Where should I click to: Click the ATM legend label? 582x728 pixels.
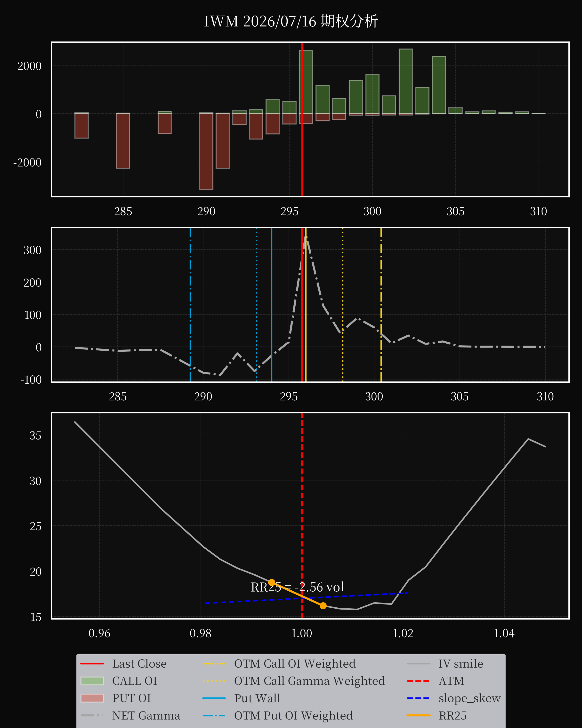click(x=452, y=681)
